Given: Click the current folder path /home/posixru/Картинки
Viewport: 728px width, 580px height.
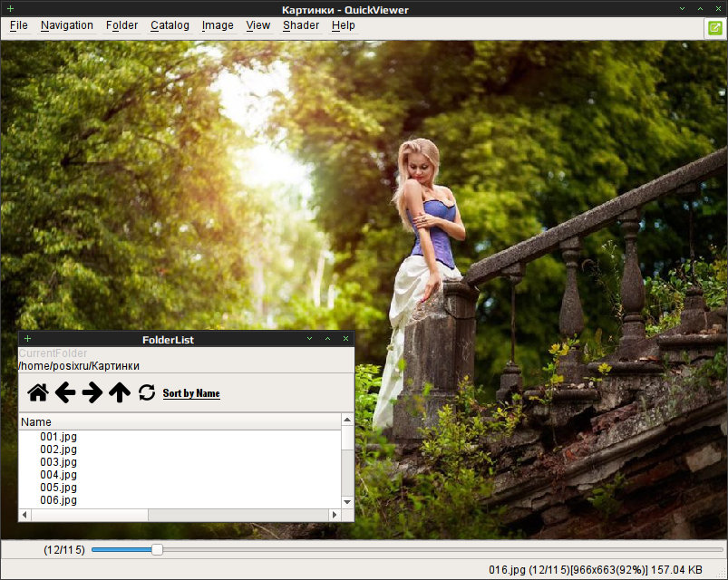Looking at the screenshot, I should click(80, 366).
